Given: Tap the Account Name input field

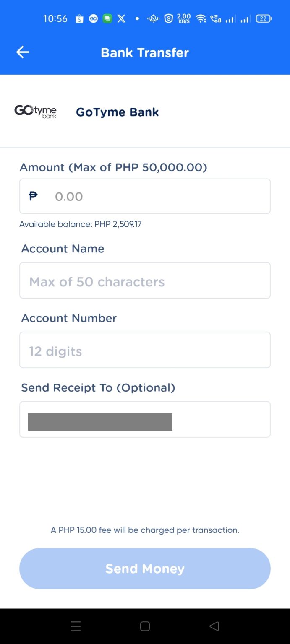Looking at the screenshot, I should [x=145, y=280].
